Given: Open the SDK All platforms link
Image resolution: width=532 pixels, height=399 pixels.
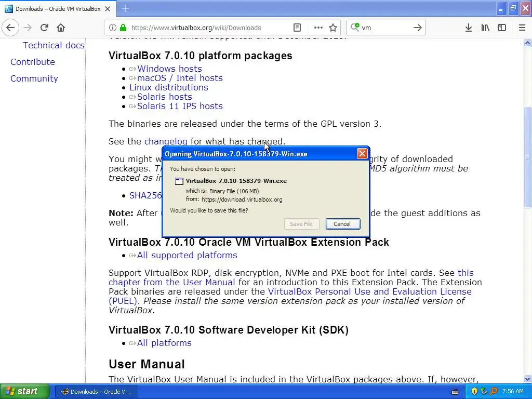Looking at the screenshot, I should pyautogui.click(x=164, y=343).
